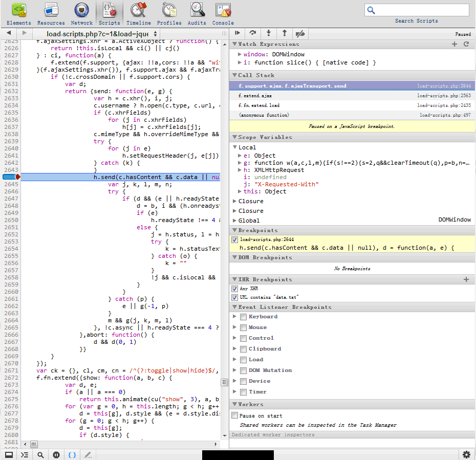Go forward to next script
This screenshot has width=476, height=460.
click(24, 33)
